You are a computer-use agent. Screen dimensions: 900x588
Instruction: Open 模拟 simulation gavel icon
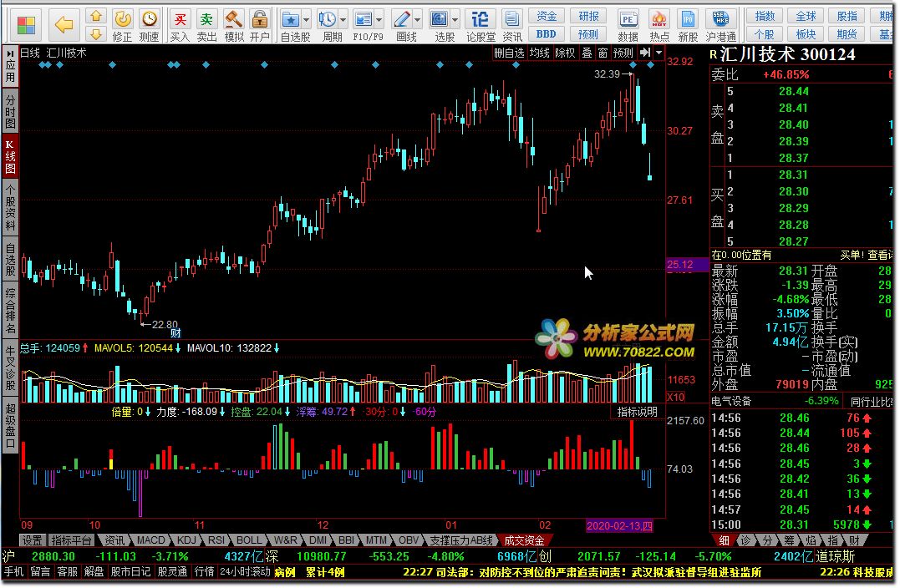[x=234, y=19]
